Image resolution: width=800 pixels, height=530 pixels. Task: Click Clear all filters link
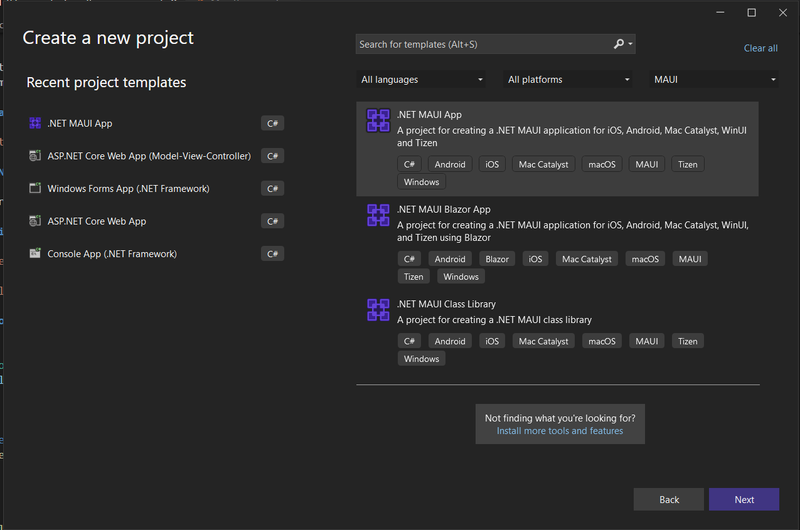[x=760, y=48]
